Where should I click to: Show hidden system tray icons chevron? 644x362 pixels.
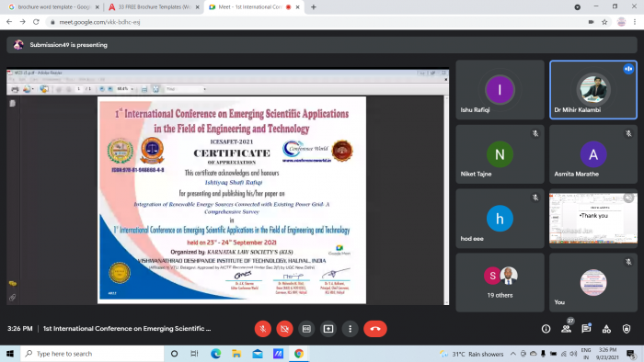click(x=513, y=354)
